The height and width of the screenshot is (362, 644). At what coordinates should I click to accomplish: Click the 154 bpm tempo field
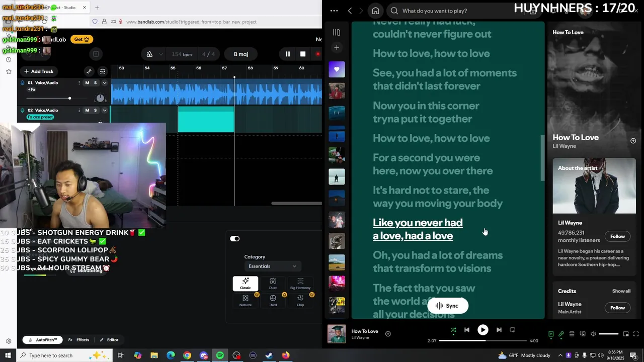coord(182,54)
